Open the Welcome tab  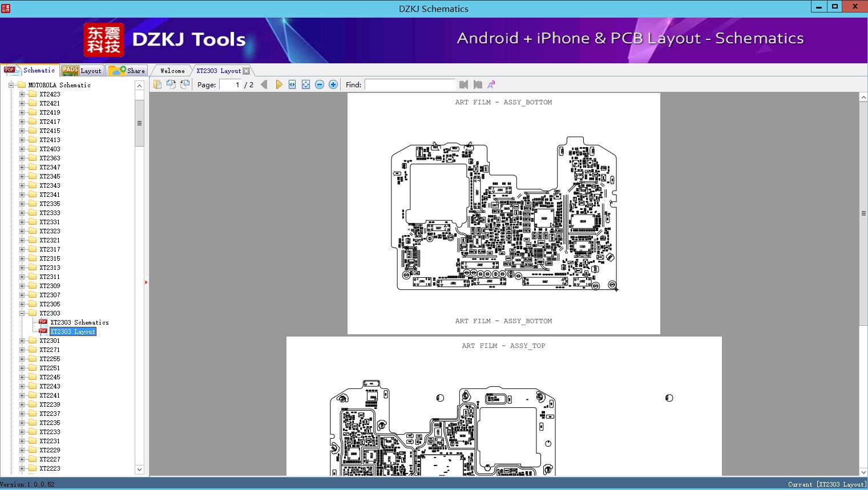(172, 71)
